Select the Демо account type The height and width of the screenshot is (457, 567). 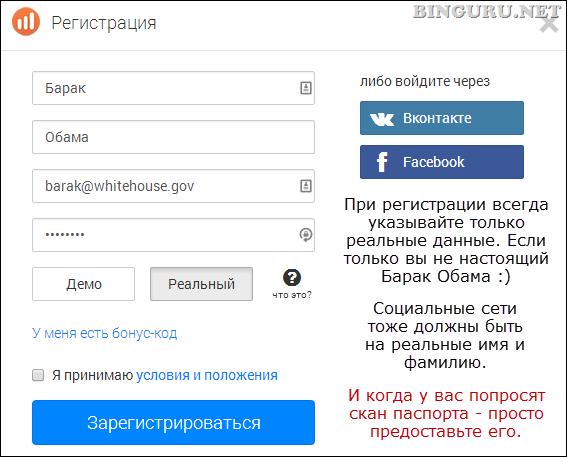84,284
